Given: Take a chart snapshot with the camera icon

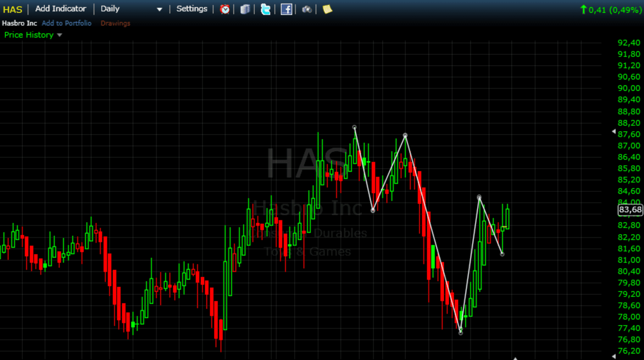Looking at the screenshot, I should pyautogui.click(x=307, y=9).
